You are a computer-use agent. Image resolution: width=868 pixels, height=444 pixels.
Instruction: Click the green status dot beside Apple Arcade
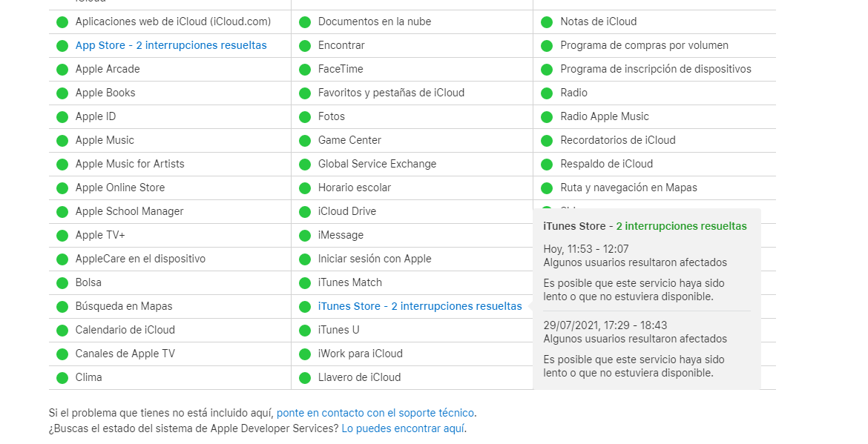[x=62, y=70]
